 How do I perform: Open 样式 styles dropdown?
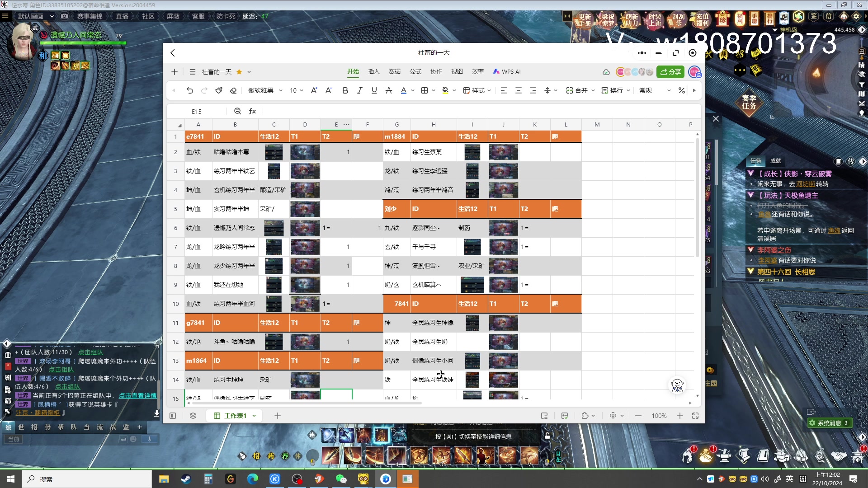tap(477, 90)
